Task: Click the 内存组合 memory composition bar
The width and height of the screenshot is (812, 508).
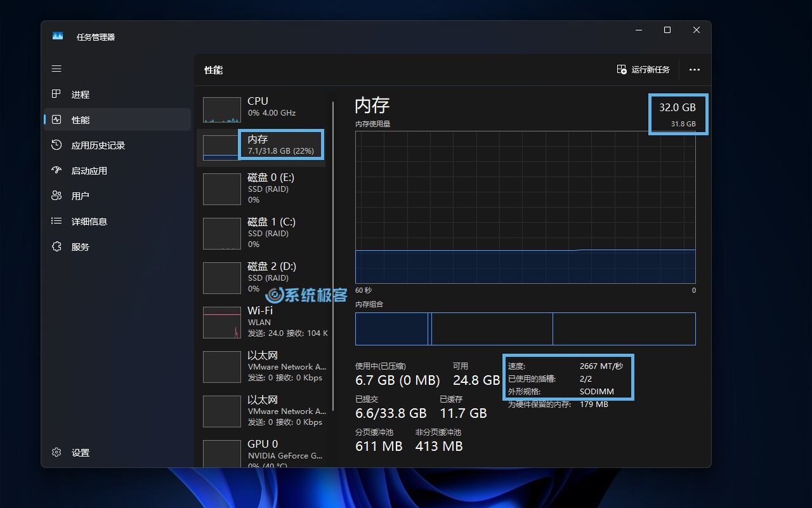Action: click(x=525, y=329)
